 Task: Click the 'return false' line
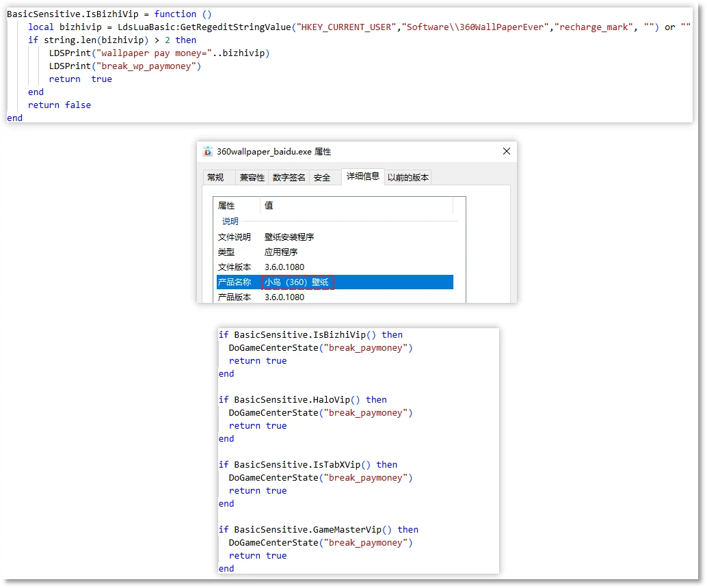tap(59, 105)
